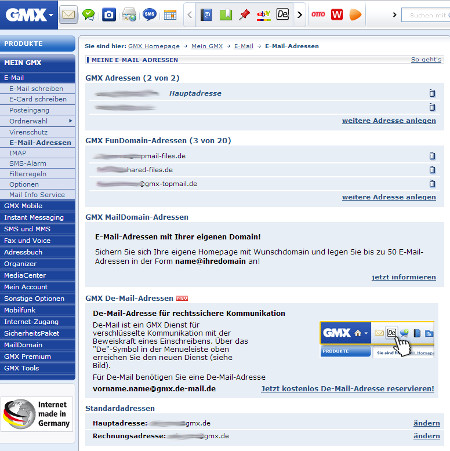This screenshot has width=450, height=451.
Task: Click 'weitere Adresse anlegen' under GMX Adressen
Action: tap(389, 120)
